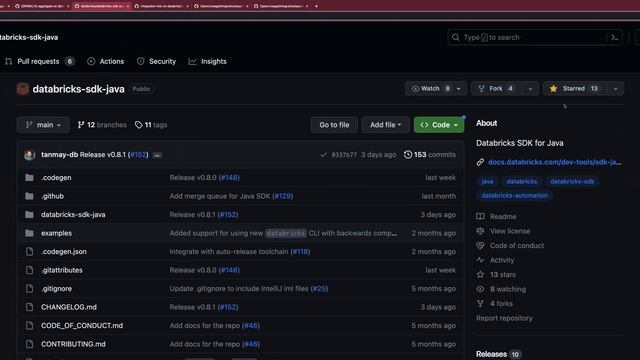Image resolution: width=640 pixels, height=360 pixels.
Task: Click the .github folder icon
Action: 29,196
